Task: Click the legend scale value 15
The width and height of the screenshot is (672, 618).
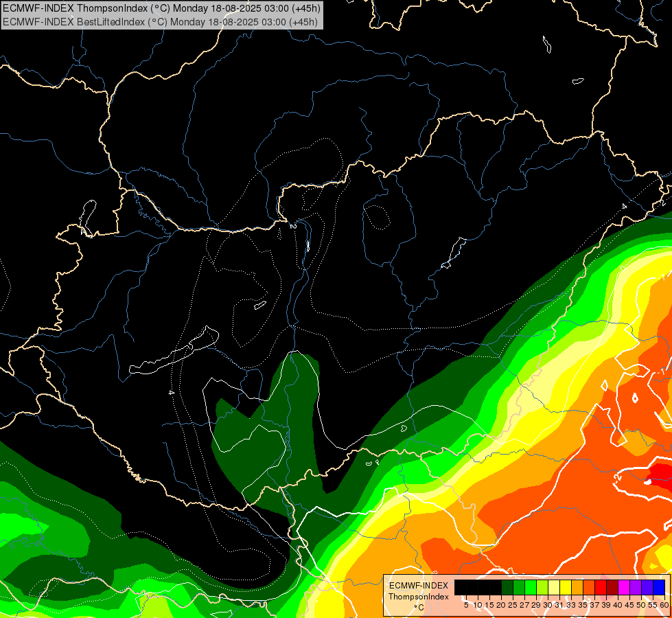Action: [489, 605]
